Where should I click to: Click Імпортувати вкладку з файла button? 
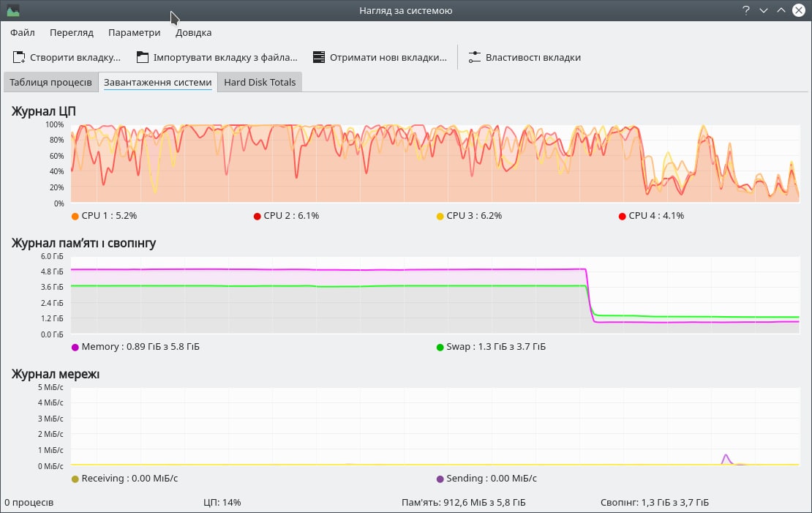point(217,57)
